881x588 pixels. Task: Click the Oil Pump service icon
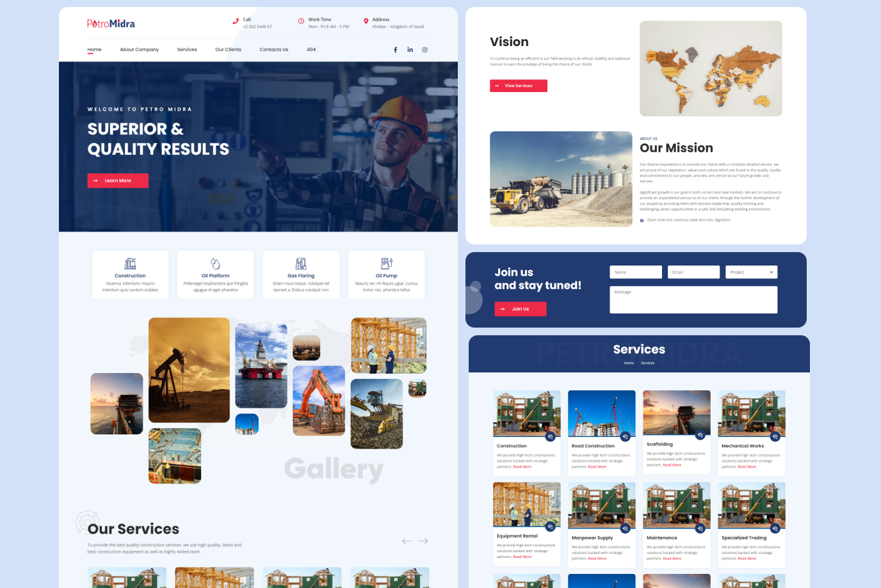pos(386,264)
